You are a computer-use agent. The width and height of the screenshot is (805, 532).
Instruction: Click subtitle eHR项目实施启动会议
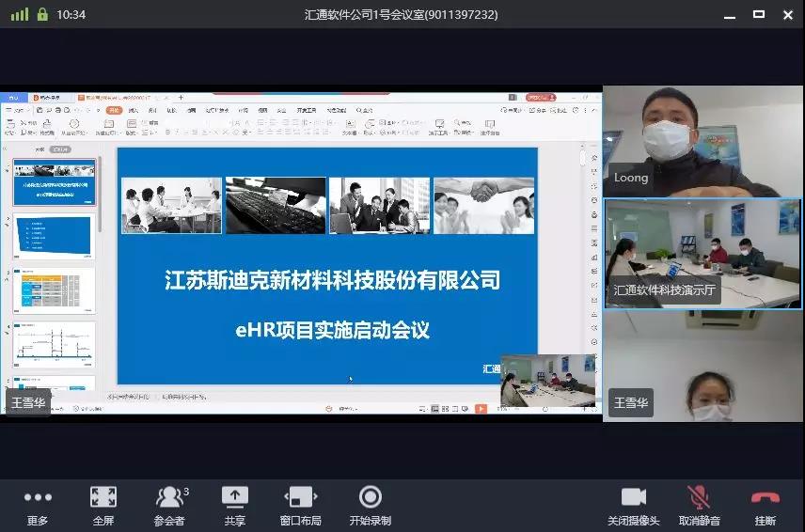pos(332,330)
